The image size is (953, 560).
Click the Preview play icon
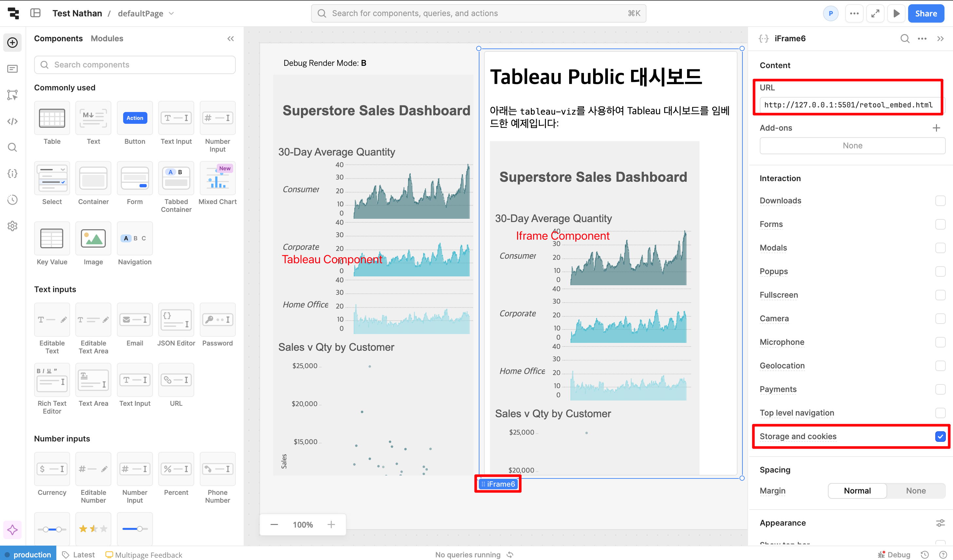coord(896,14)
